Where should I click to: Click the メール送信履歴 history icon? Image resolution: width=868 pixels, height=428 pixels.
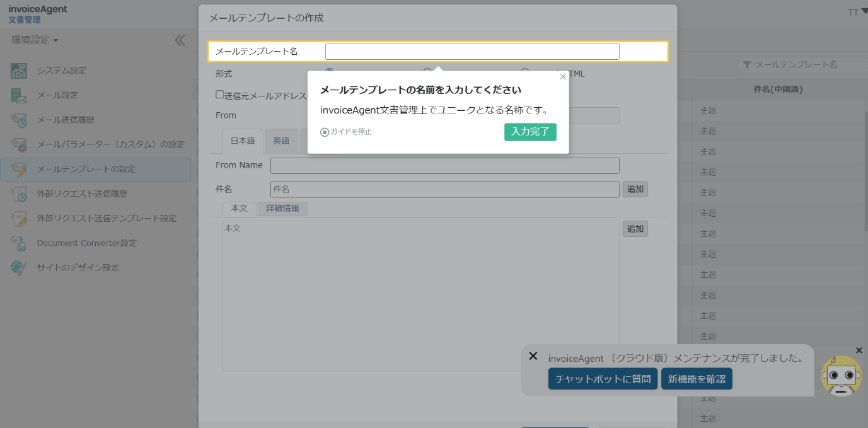19,120
